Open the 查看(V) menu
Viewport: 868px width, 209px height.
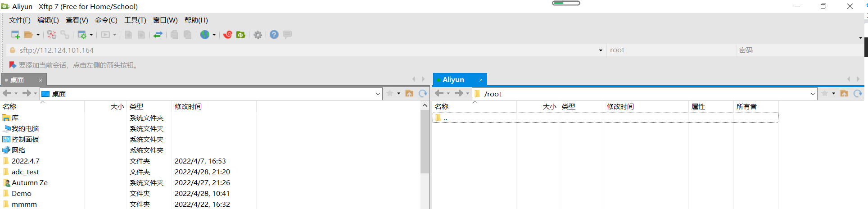(x=77, y=20)
